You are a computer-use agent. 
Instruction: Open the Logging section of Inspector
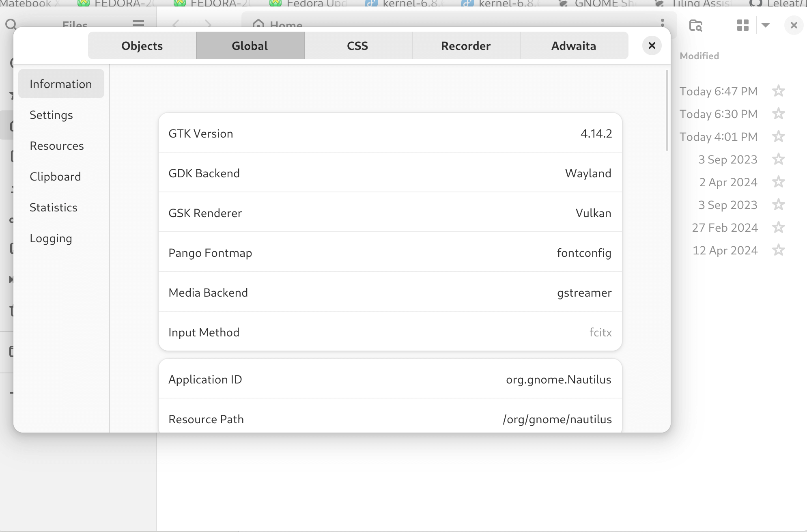click(x=51, y=238)
